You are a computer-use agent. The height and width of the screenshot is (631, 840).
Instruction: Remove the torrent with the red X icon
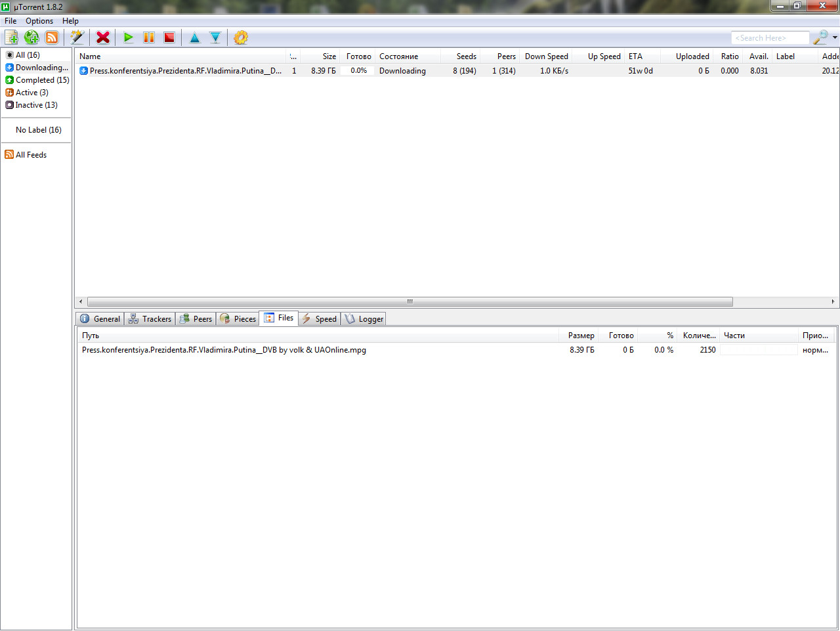pyautogui.click(x=103, y=37)
